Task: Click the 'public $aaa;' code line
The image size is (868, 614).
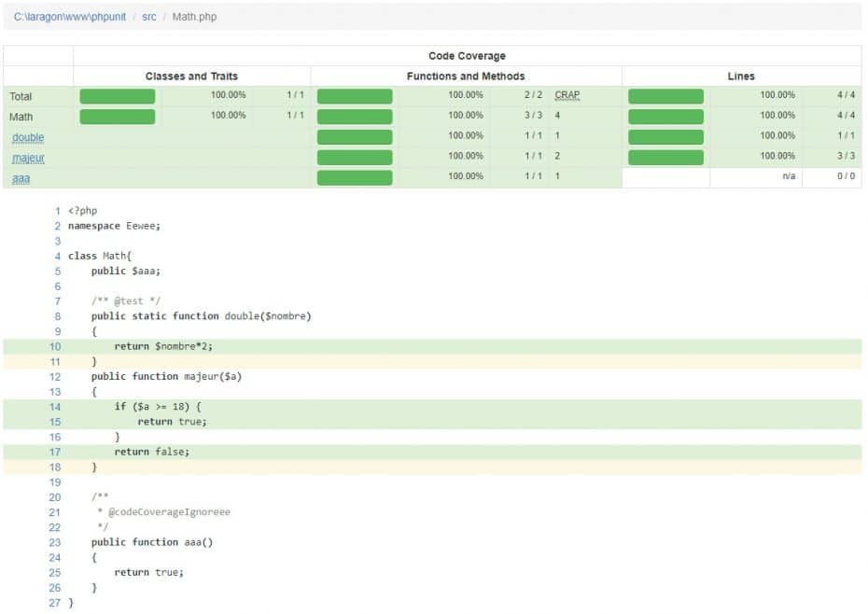Action: pyautogui.click(x=126, y=271)
